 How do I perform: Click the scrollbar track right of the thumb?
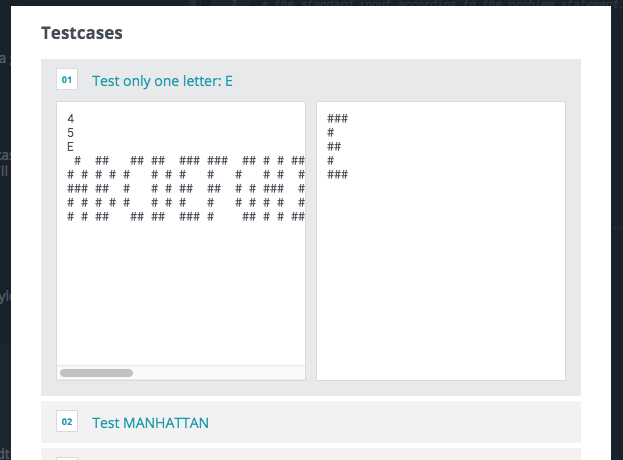219,373
